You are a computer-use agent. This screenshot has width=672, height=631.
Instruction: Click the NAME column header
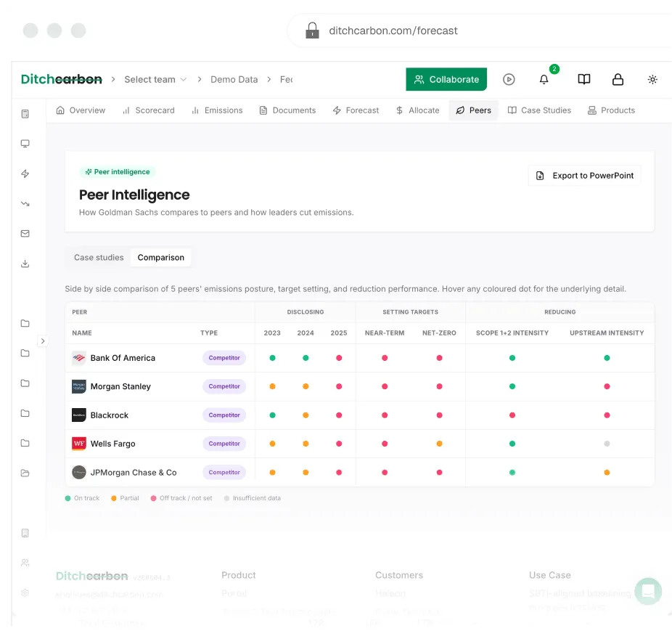click(x=82, y=333)
